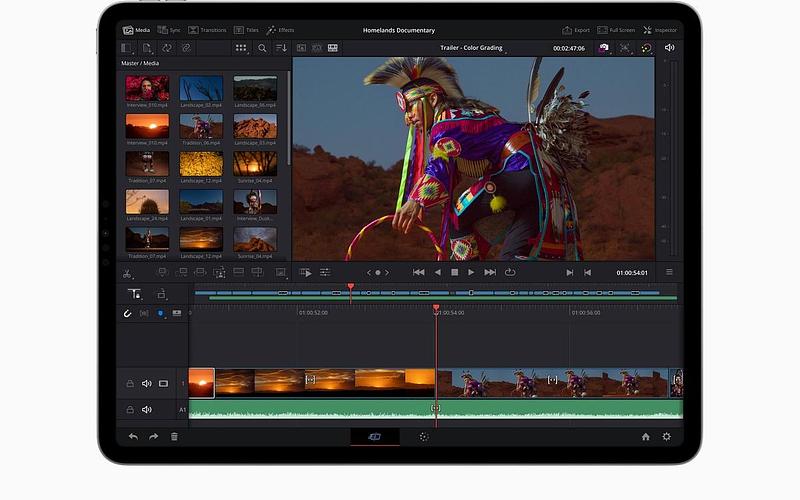Toggle timeline snapping magnet
800x500 pixels.
(127, 313)
